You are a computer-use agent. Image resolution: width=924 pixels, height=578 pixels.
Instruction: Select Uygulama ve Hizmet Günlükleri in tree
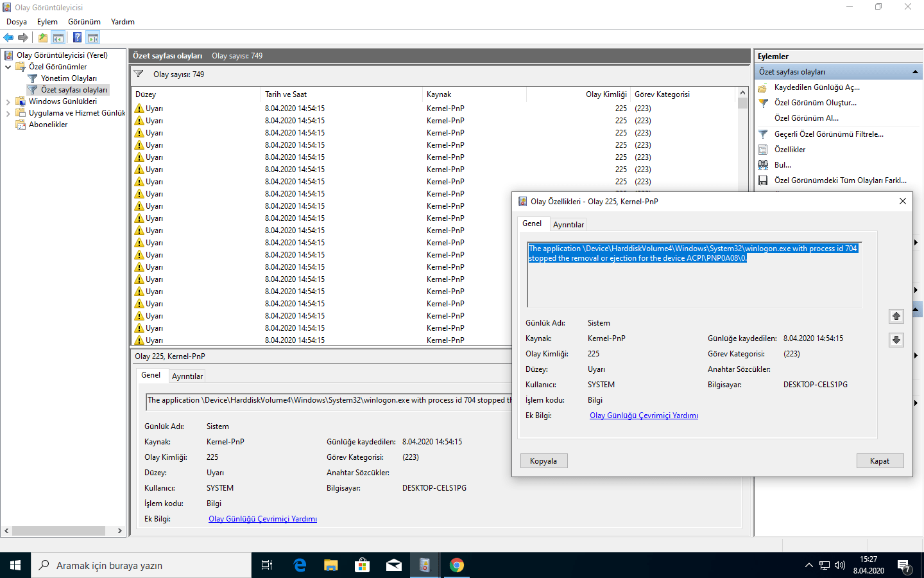(77, 113)
